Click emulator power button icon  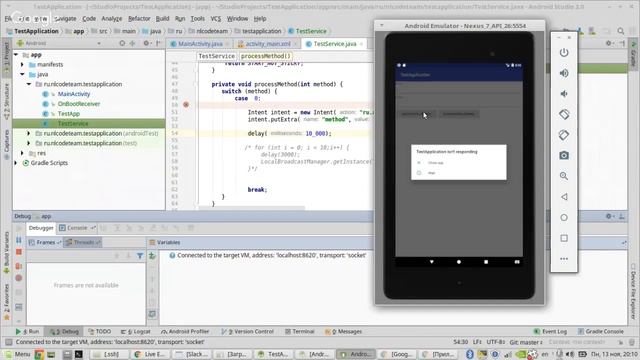tap(564, 53)
